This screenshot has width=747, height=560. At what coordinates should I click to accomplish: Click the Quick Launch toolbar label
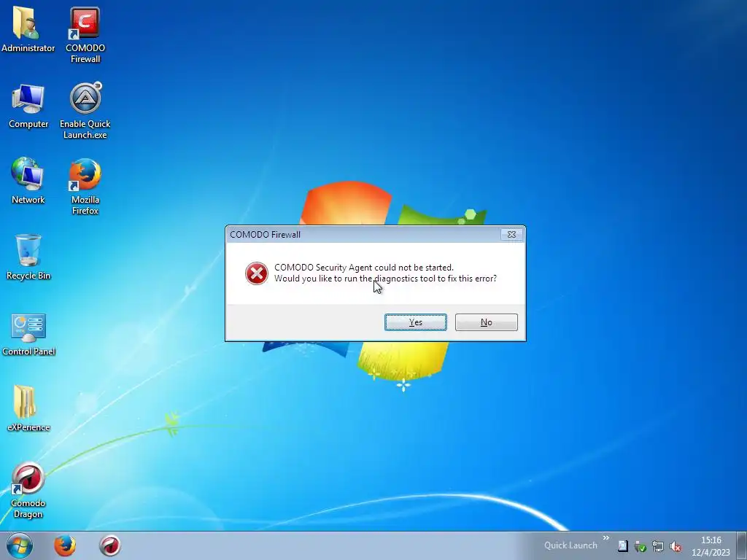click(x=570, y=545)
